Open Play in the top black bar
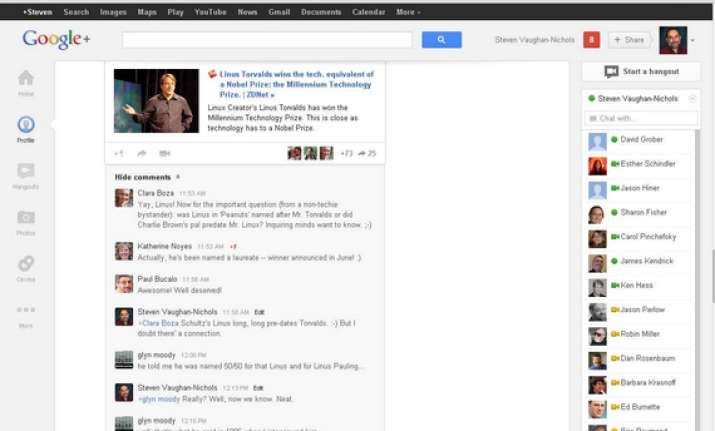This screenshot has width=715, height=431. click(x=175, y=12)
